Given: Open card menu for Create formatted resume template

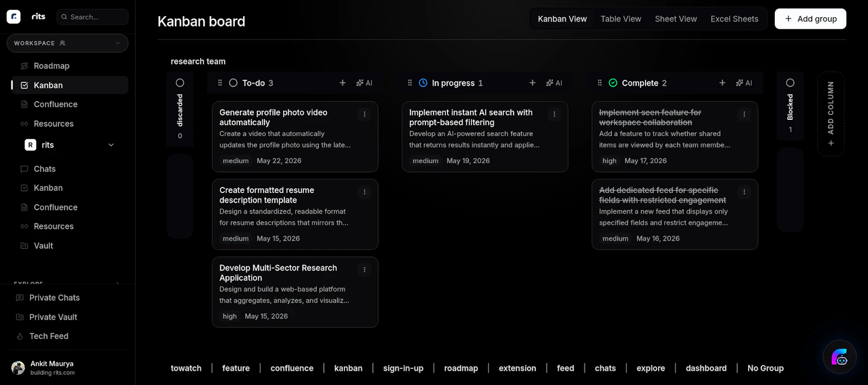Looking at the screenshot, I should tap(365, 192).
